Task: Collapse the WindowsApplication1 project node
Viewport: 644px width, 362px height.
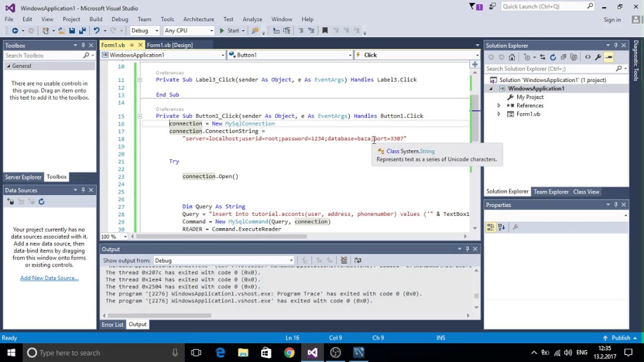Action: click(491, 88)
